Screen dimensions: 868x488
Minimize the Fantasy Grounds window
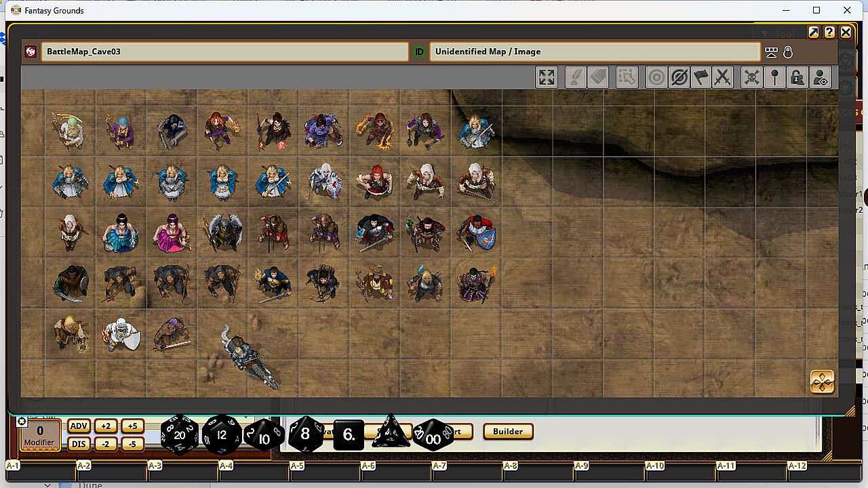pos(787,10)
